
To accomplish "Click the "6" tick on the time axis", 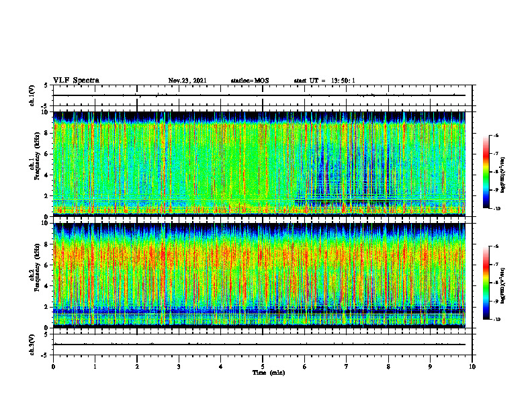I will click(x=305, y=367).
